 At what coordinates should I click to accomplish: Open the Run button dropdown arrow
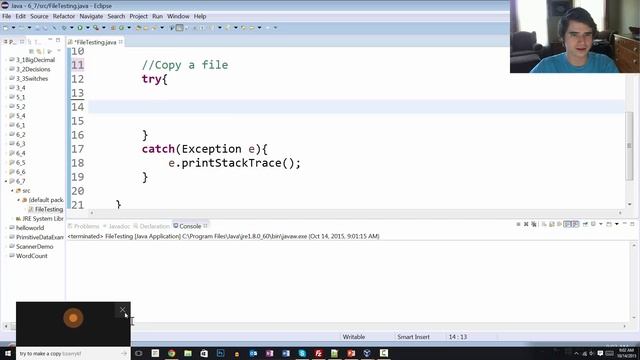(x=87, y=28)
